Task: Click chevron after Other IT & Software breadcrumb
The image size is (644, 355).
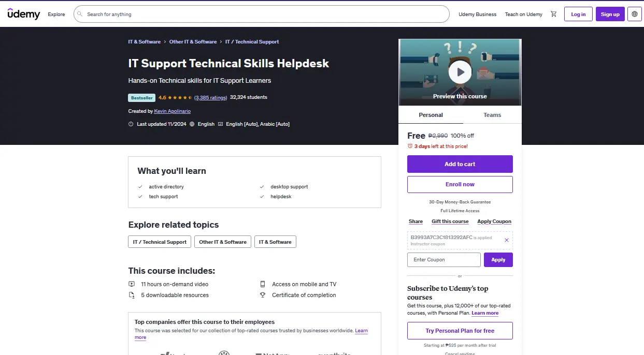Action: (221, 42)
